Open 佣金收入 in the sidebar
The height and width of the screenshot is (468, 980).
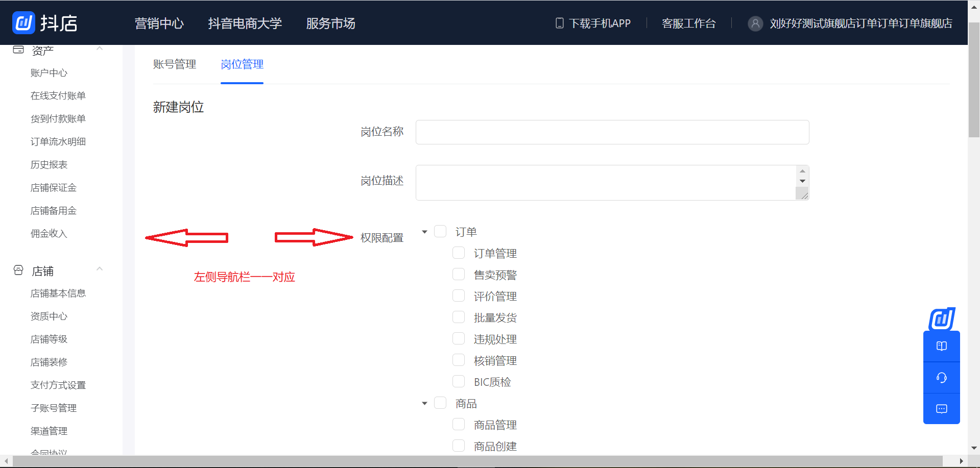[49, 234]
